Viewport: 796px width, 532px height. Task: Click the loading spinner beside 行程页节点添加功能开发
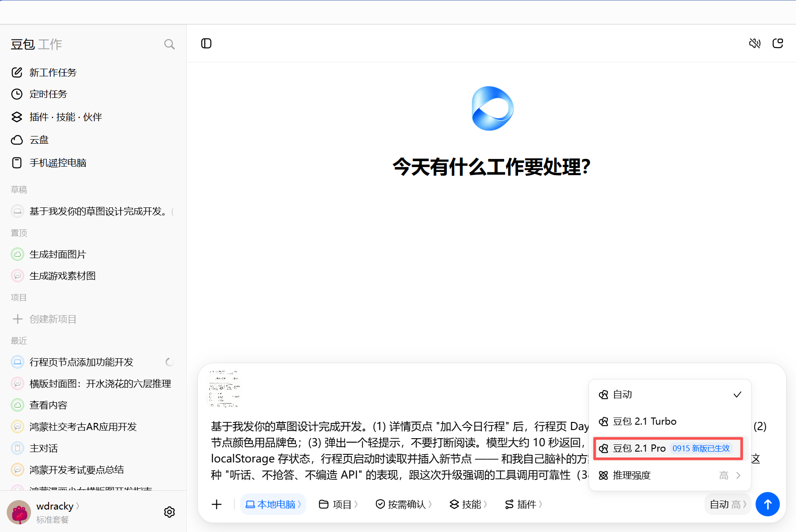tap(169, 362)
